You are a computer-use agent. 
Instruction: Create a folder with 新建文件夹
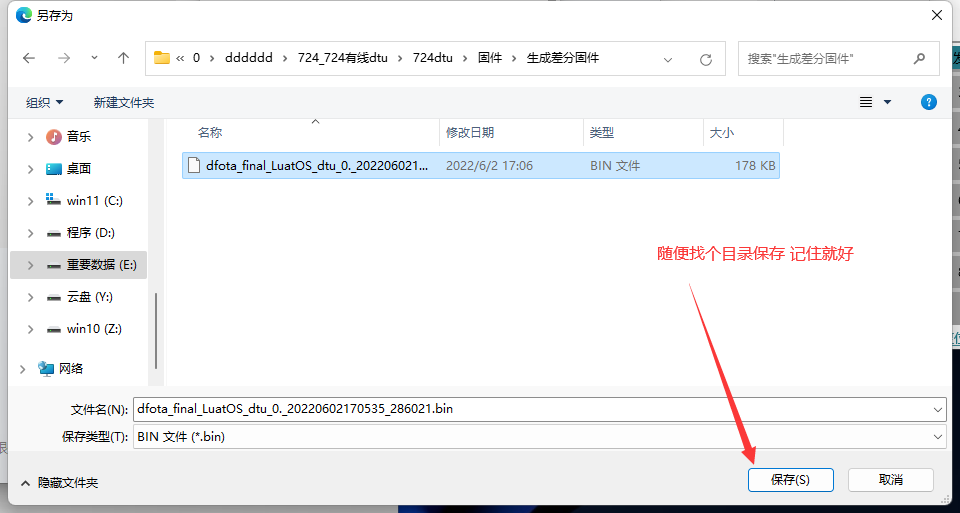[x=124, y=103]
